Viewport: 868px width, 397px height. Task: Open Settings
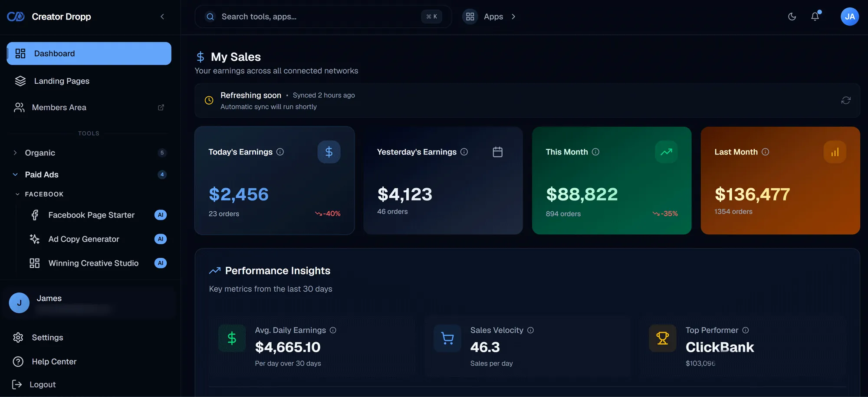(x=89, y=338)
